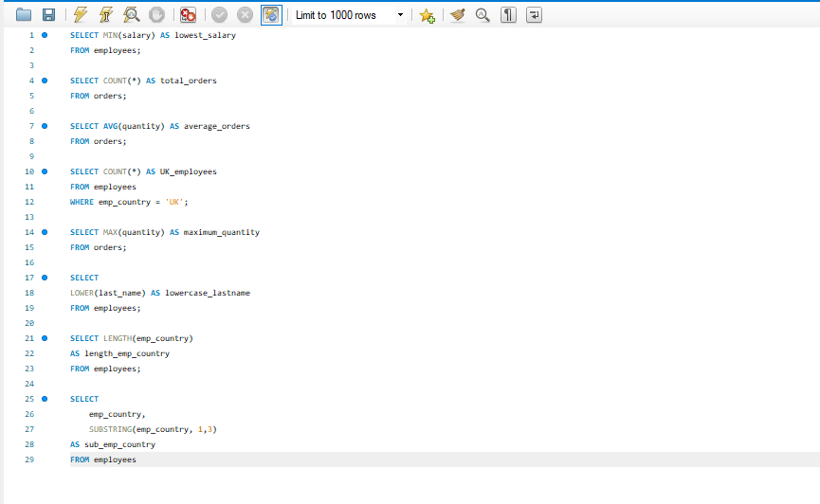
Task: Click the 'total_orders' alias text
Action: [x=189, y=81]
